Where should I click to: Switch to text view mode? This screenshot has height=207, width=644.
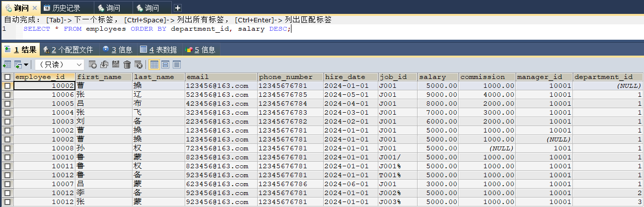[177, 65]
